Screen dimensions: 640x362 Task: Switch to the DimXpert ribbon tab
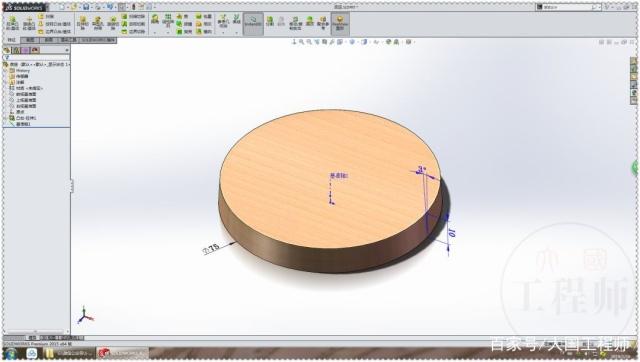69,40
